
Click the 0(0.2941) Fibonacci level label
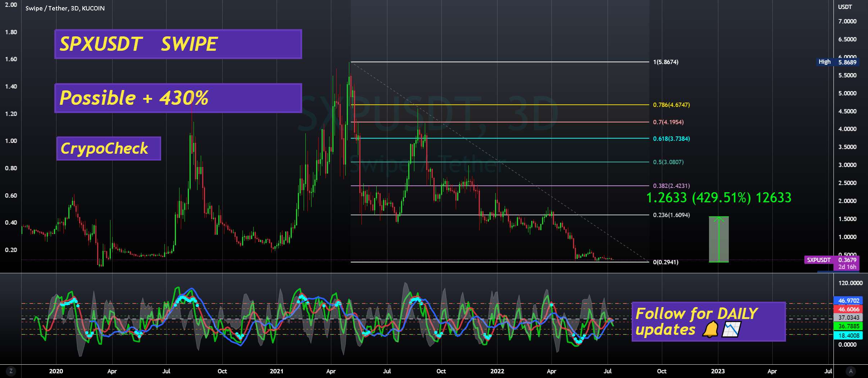pyautogui.click(x=666, y=262)
